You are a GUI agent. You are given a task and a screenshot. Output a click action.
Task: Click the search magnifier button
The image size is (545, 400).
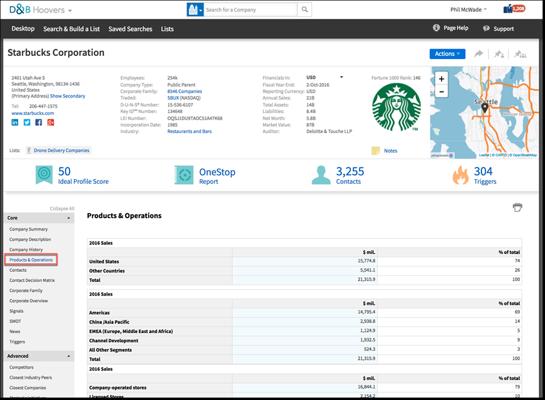click(x=304, y=10)
